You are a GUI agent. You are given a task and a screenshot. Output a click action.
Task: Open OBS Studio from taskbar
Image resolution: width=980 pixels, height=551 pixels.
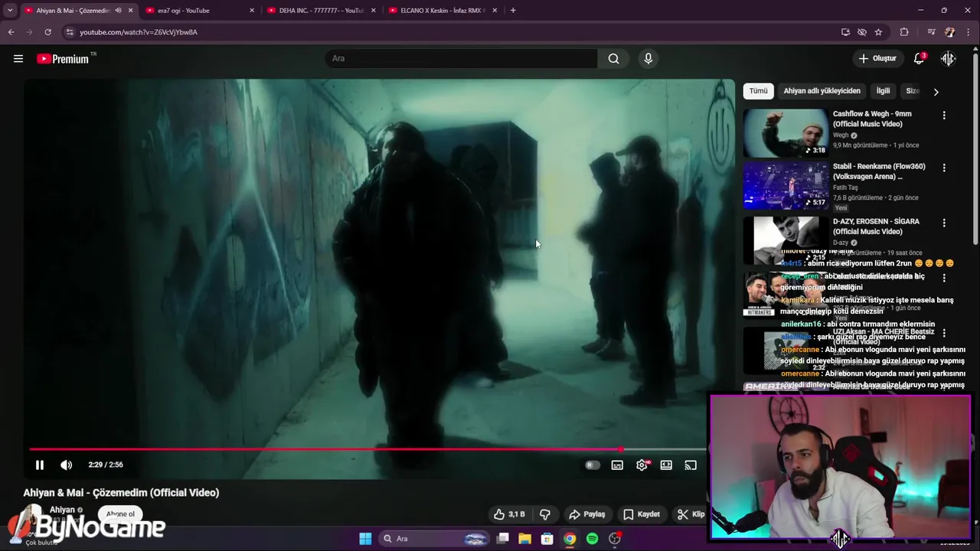click(x=615, y=539)
